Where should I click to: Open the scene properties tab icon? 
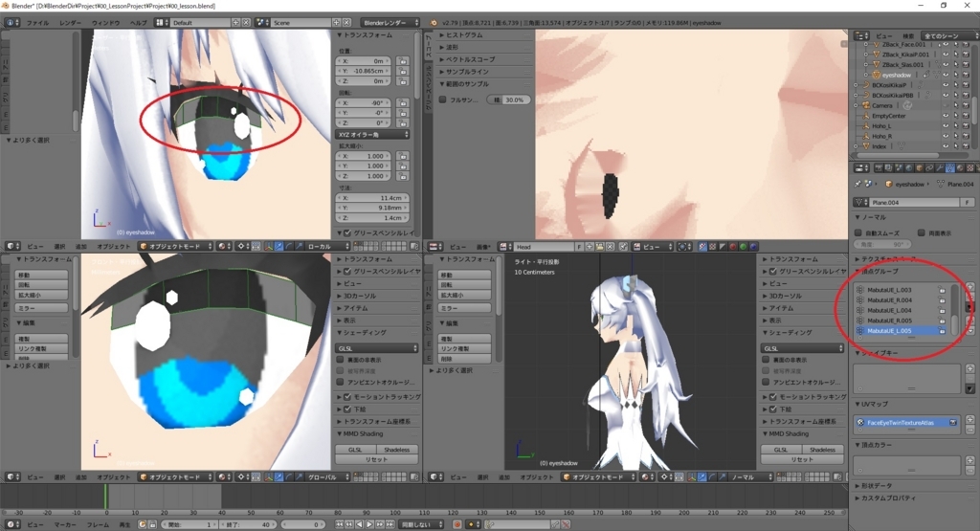(899, 168)
